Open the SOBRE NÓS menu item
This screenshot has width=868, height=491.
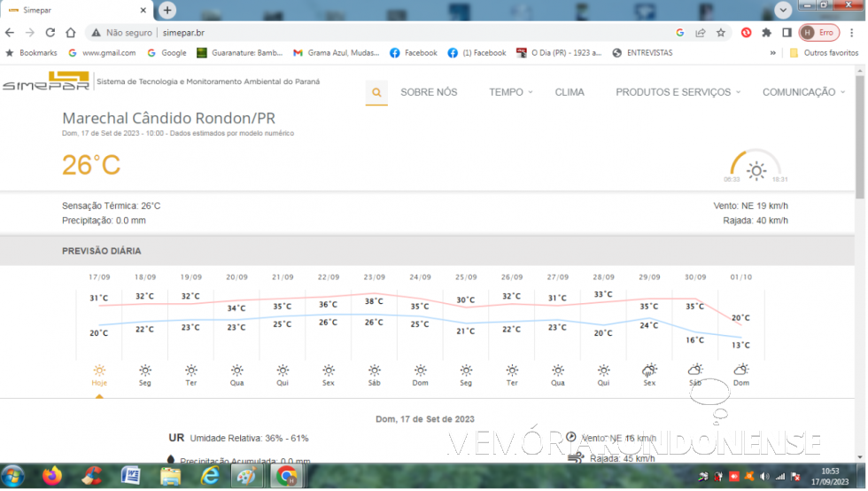[x=429, y=92]
